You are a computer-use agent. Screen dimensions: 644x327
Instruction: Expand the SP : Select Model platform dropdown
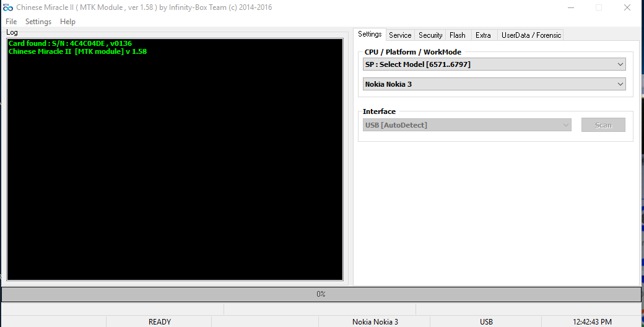tap(494, 64)
